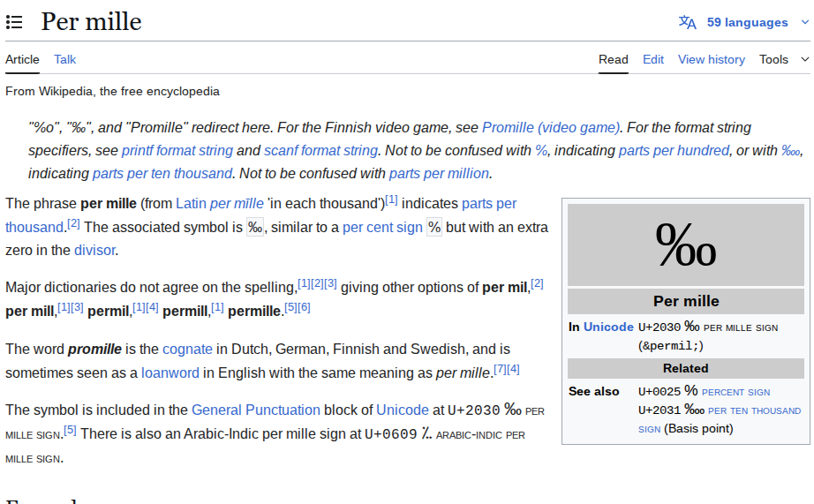
Task: Open the Edit tab
Action: tap(653, 60)
